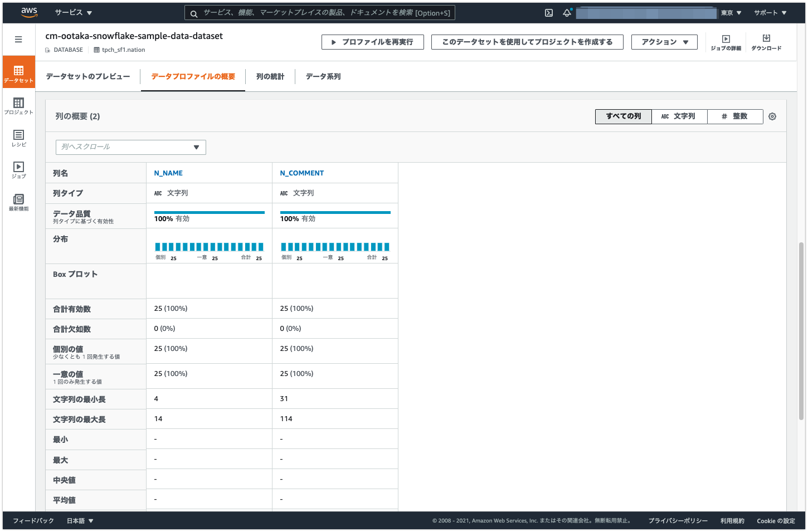808x532 pixels.
Task: Open the 列へスクロール dropdown
Action: coord(130,147)
